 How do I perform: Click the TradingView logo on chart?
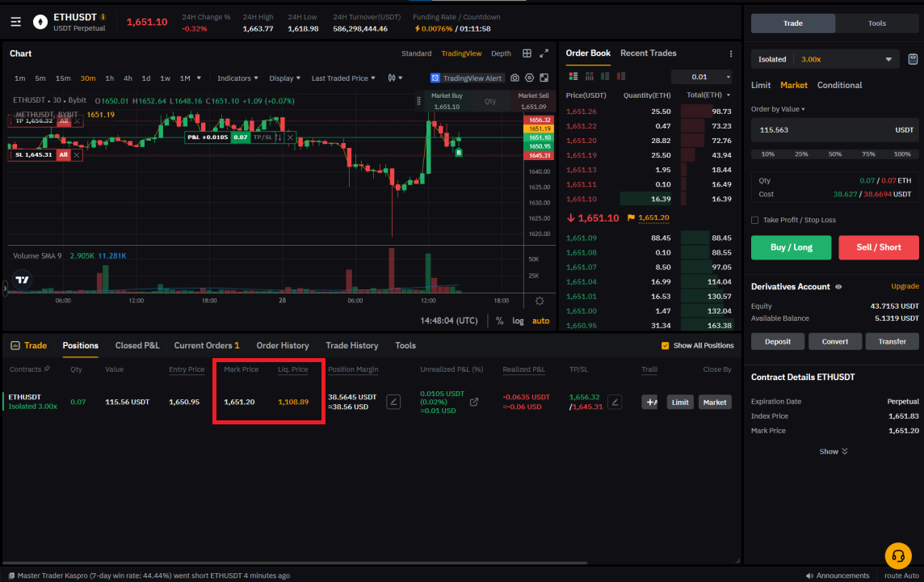click(x=22, y=280)
